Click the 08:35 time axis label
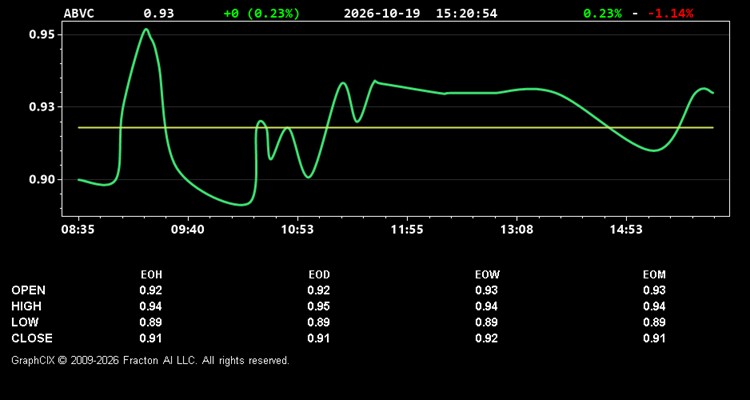This screenshot has height=400, width=750. [x=78, y=229]
